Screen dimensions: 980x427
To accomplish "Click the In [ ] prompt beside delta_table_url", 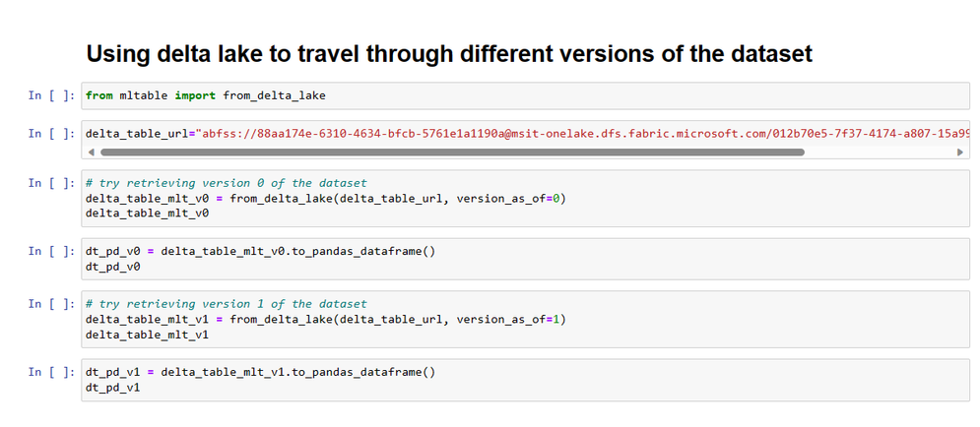I will 52,134.
